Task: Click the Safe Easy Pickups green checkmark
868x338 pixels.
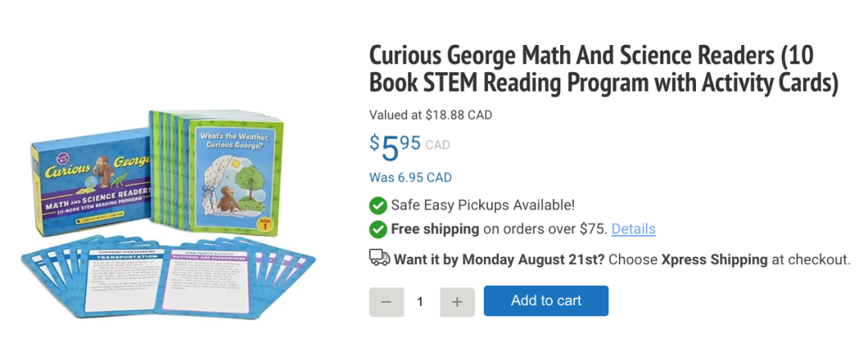Action: pos(378,205)
